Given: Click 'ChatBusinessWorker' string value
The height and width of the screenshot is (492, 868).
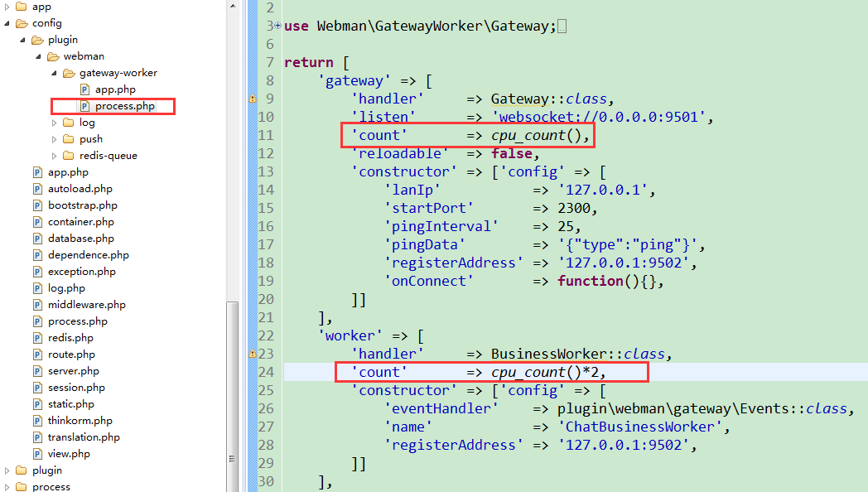Looking at the screenshot, I should pos(640,427).
